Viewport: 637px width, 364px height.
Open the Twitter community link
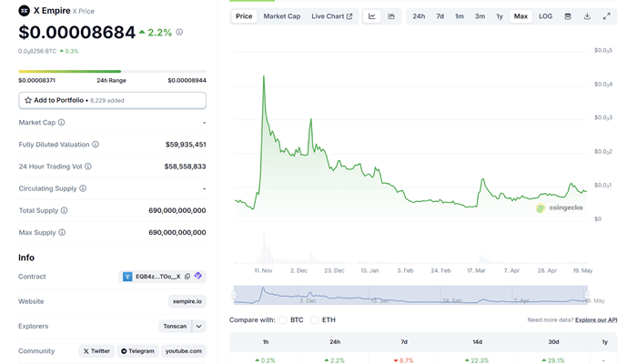click(96, 351)
